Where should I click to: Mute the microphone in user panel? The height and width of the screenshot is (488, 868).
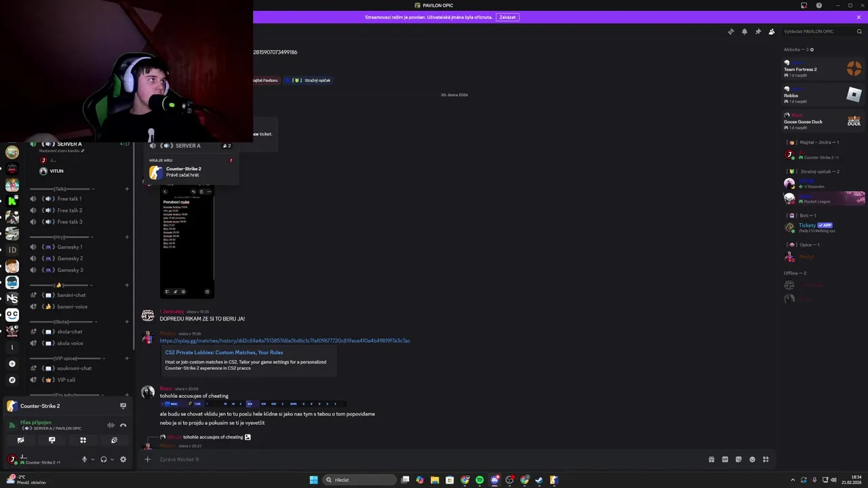click(85, 459)
